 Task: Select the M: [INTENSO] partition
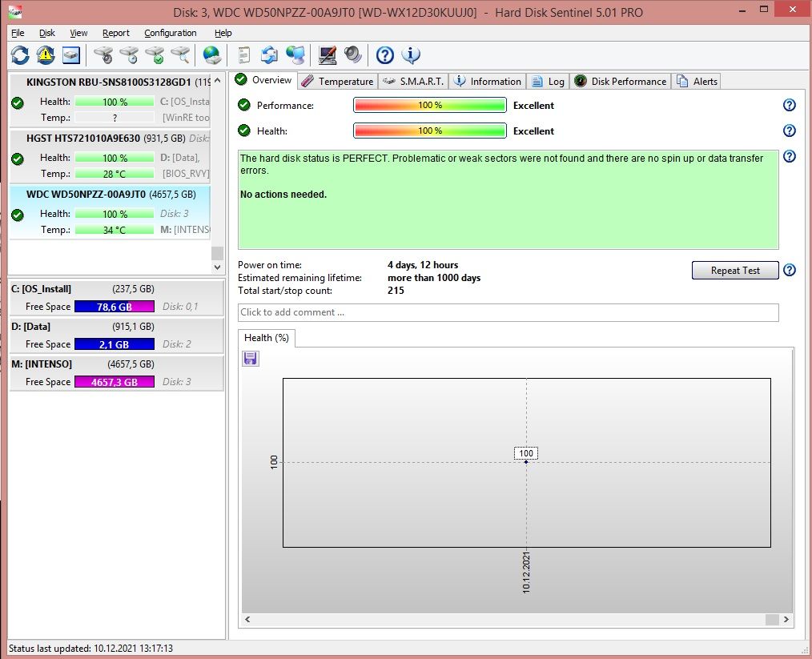pyautogui.click(x=117, y=372)
